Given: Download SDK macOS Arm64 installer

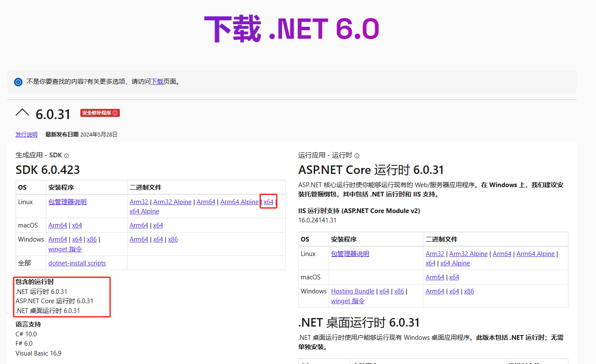Looking at the screenshot, I should click(58, 225).
